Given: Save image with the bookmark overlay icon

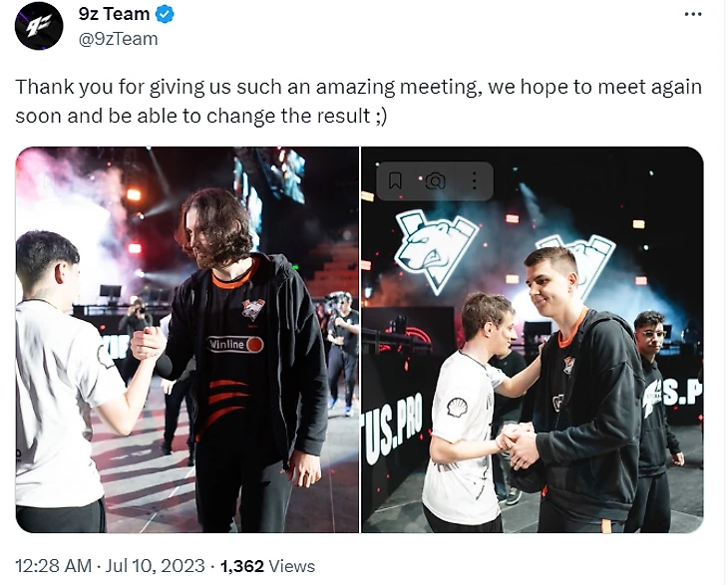Looking at the screenshot, I should pos(395,180).
